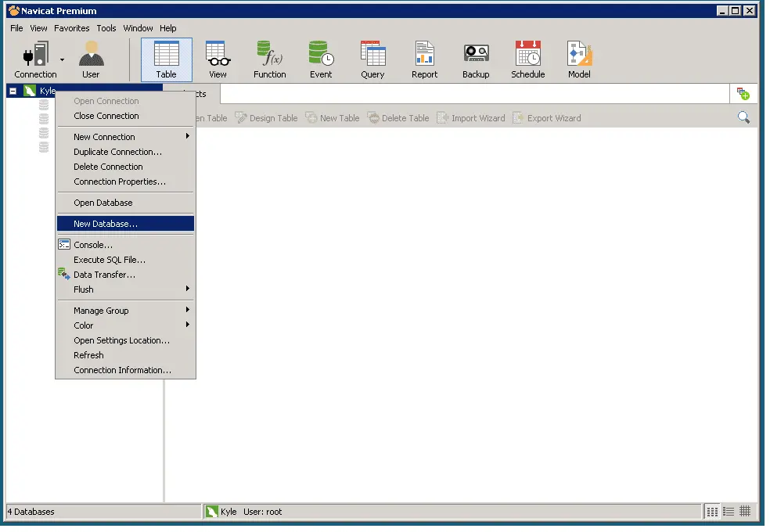Click the Kyle connection icon in tree
The image size is (770, 532).
30,91
